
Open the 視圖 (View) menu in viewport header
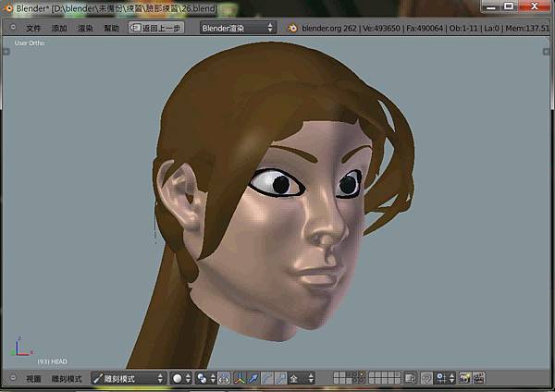tap(33, 379)
